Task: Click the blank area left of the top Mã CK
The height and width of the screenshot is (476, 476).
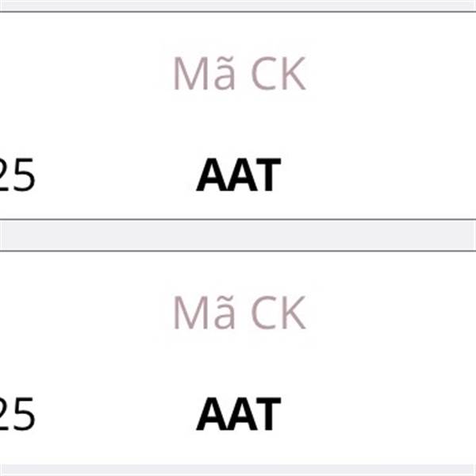Action: [79, 75]
